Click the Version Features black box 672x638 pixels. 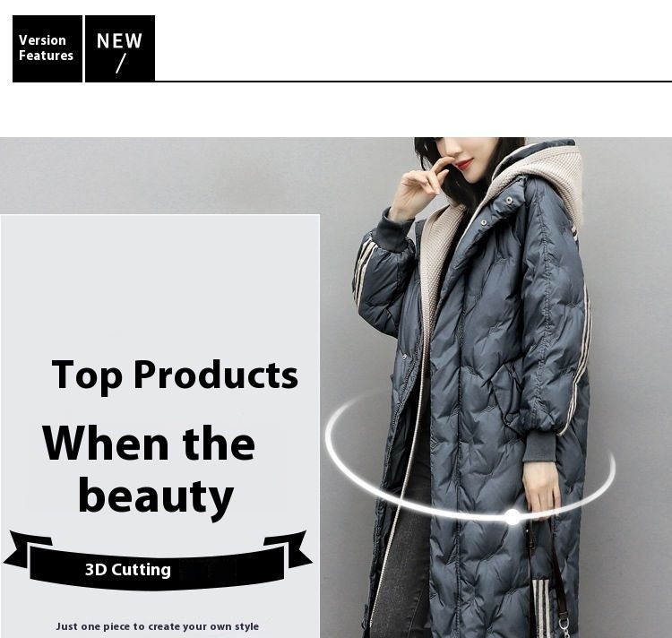47,48
